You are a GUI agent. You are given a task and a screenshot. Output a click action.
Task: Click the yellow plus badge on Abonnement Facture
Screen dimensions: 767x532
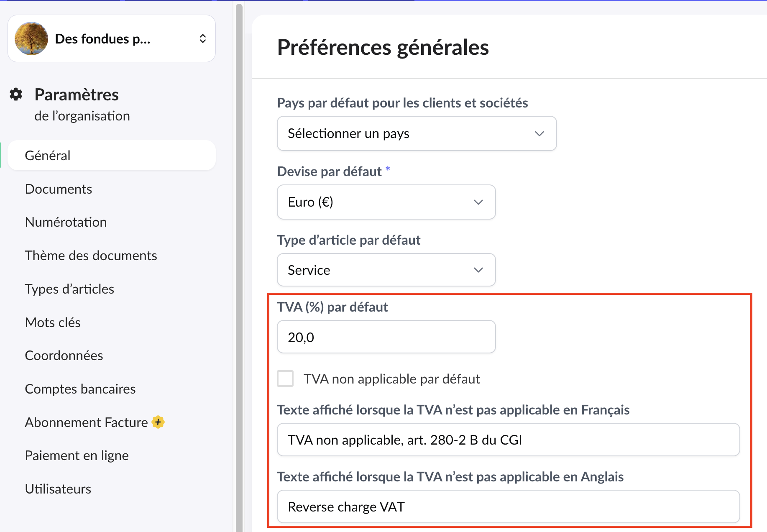(158, 422)
